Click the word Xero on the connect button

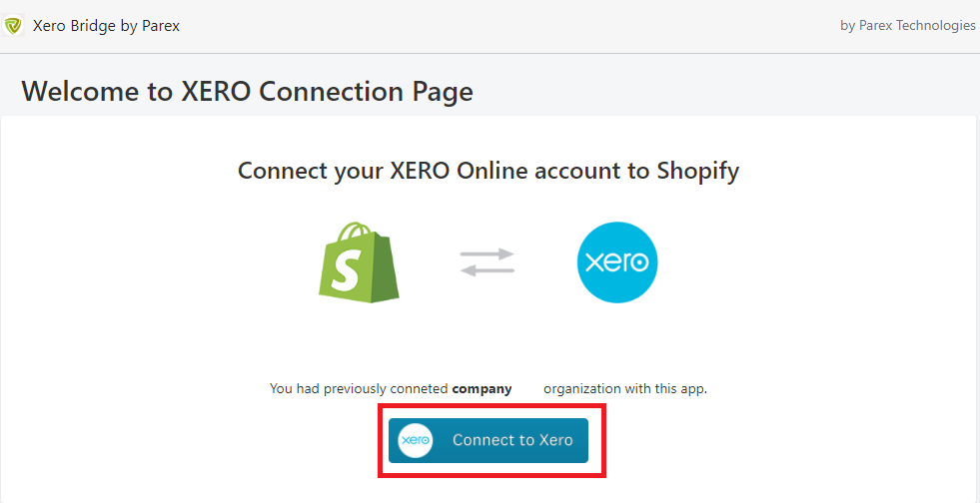[x=555, y=440]
